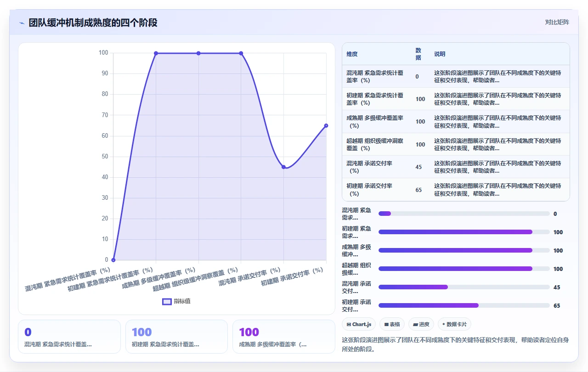Screen dimensions: 588x372
Task: Click the 进度 tag chip
Action: tap(421, 324)
